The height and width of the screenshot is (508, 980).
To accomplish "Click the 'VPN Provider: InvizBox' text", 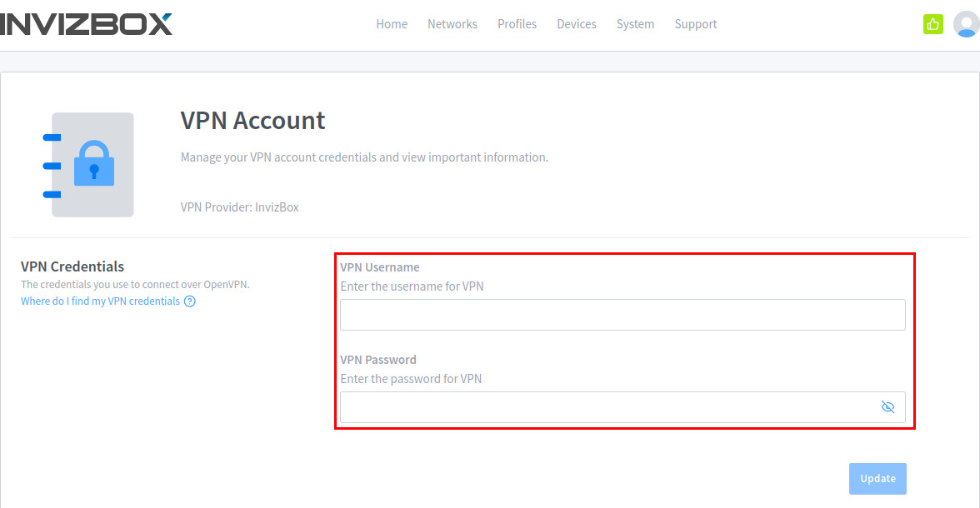I will pos(239,207).
